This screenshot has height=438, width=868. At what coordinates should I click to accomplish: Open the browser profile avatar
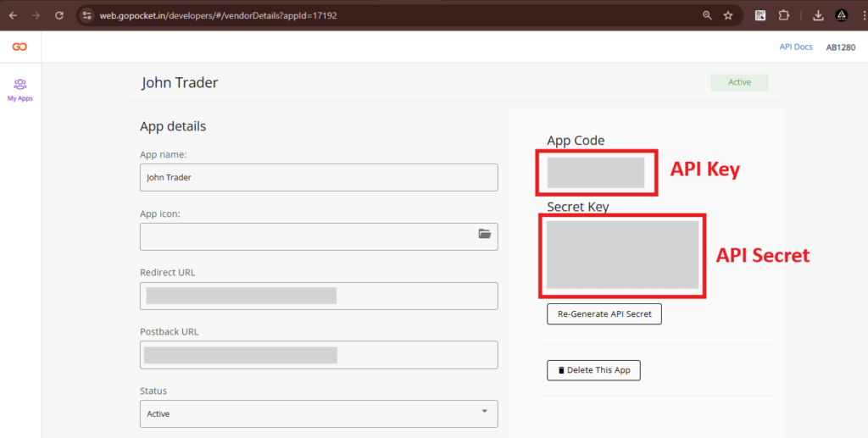pyautogui.click(x=841, y=15)
